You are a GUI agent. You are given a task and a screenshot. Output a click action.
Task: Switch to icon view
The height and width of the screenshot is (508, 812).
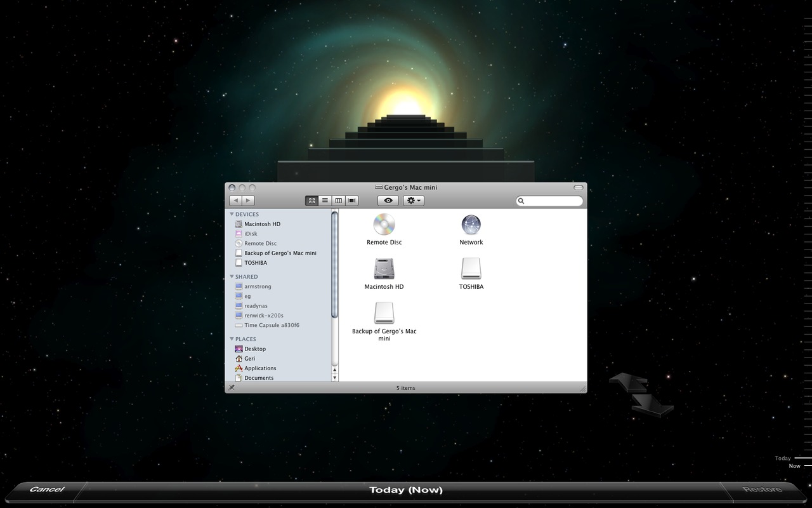(x=311, y=201)
